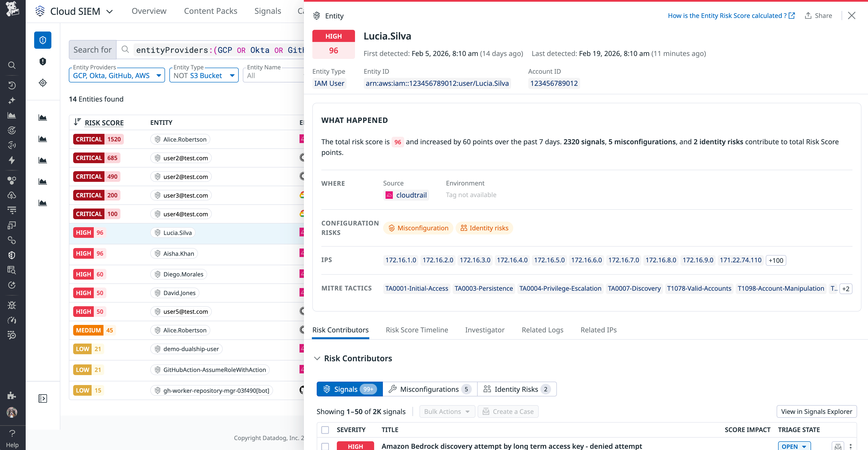The height and width of the screenshot is (450, 868).
Task: Open the security shield icon in the sidebar
Action: (12, 255)
